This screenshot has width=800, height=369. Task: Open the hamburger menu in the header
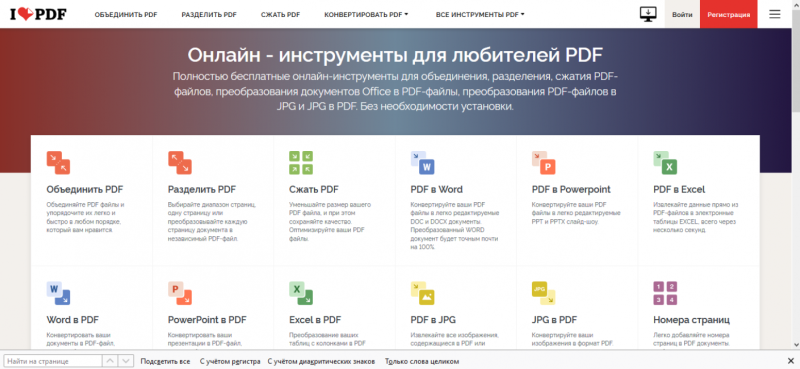pos(775,14)
